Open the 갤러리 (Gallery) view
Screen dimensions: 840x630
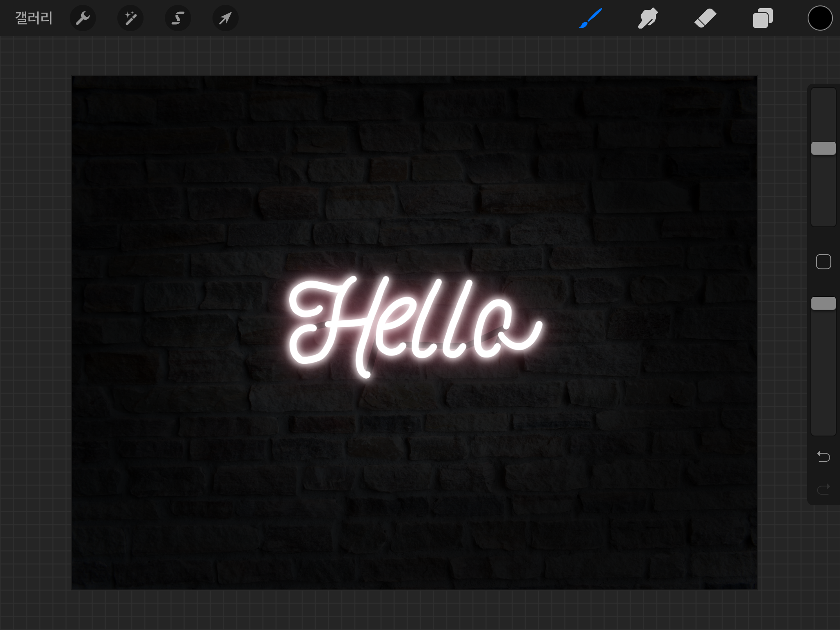click(x=34, y=18)
